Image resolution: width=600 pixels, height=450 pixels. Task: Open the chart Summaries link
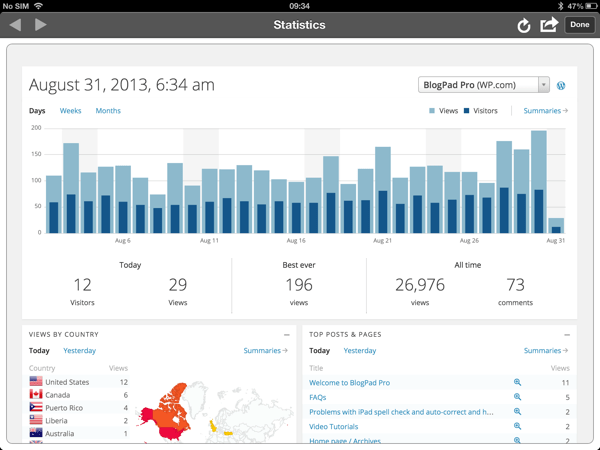(546, 111)
